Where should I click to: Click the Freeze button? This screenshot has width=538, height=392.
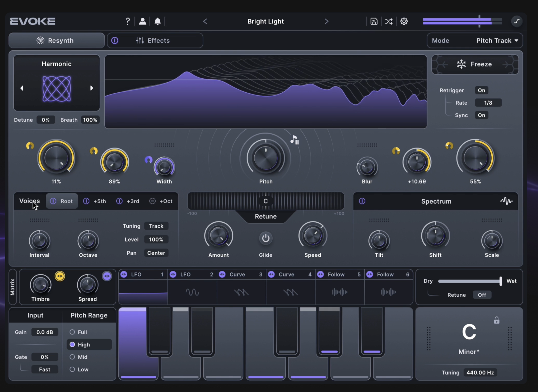pos(475,64)
